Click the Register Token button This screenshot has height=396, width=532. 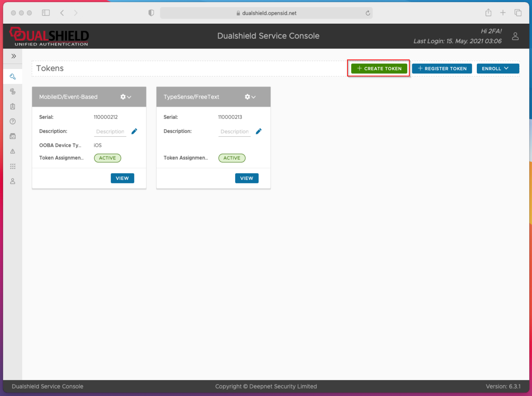[442, 69]
